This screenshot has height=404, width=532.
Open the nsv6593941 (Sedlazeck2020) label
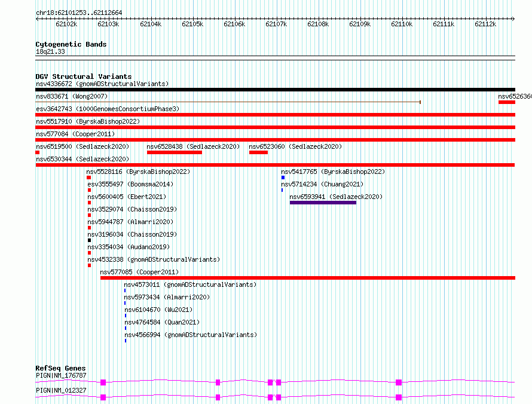pos(336,197)
